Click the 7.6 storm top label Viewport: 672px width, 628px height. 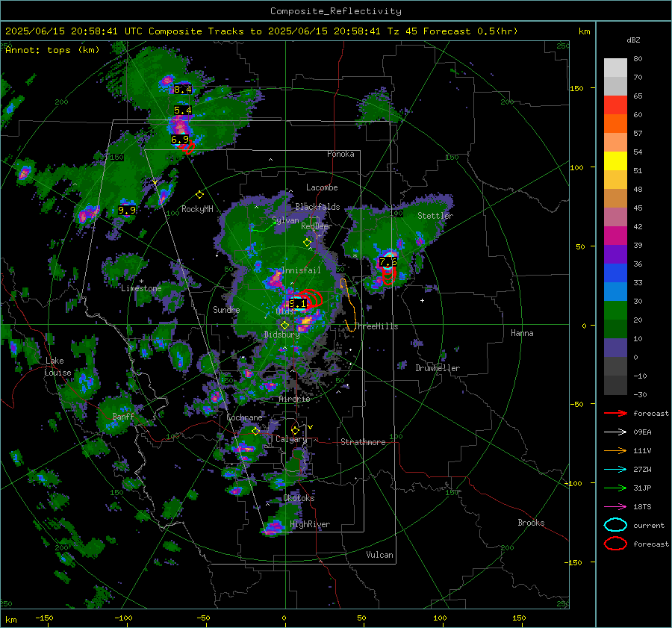pyautogui.click(x=388, y=261)
